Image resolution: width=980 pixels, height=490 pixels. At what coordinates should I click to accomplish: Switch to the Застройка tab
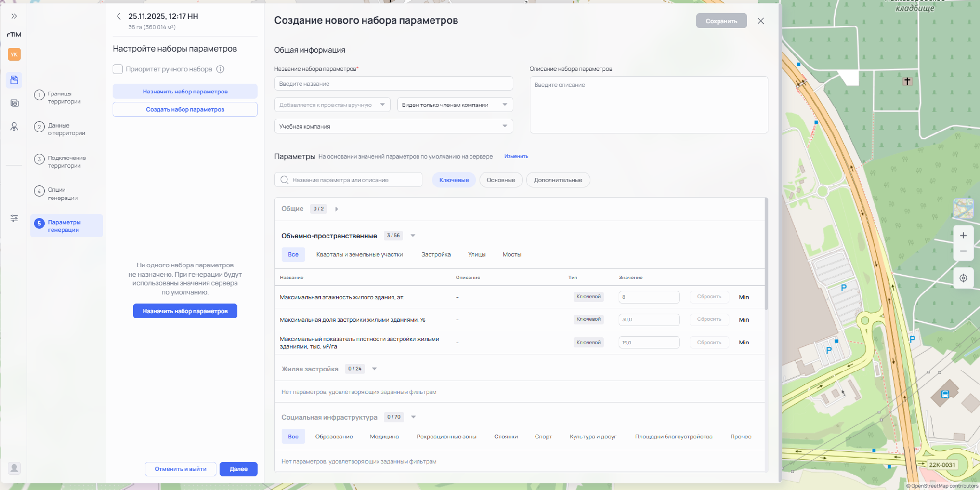[436, 255]
